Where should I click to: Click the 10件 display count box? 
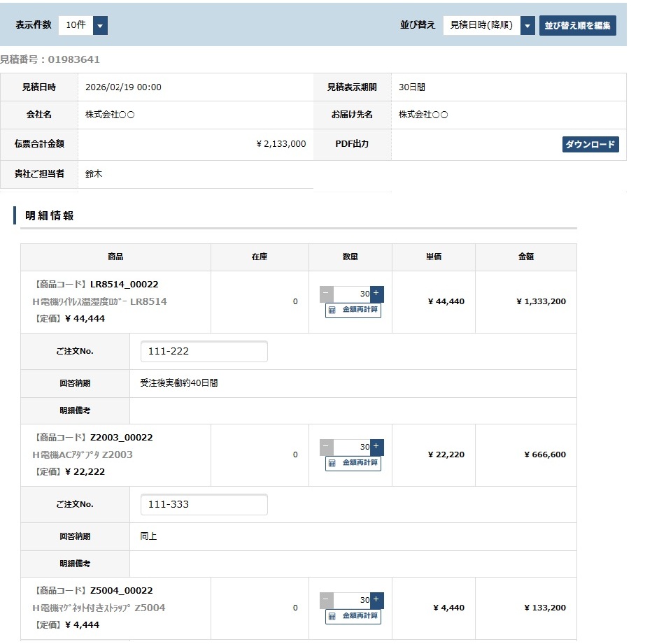coord(75,26)
